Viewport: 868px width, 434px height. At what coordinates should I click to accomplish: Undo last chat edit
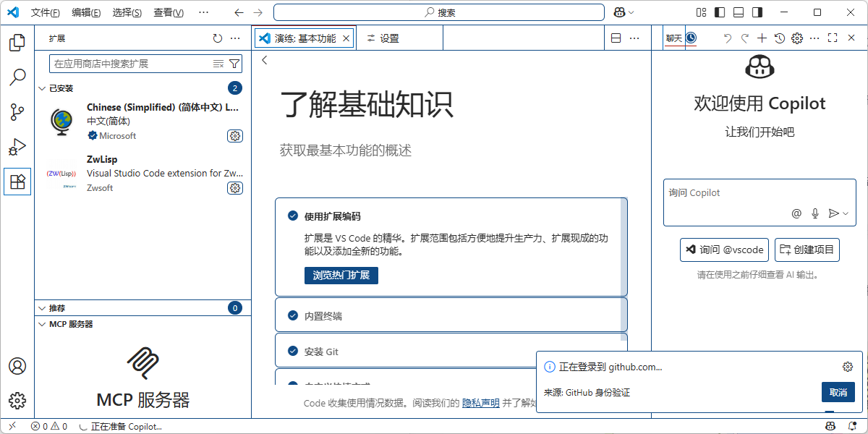point(727,38)
